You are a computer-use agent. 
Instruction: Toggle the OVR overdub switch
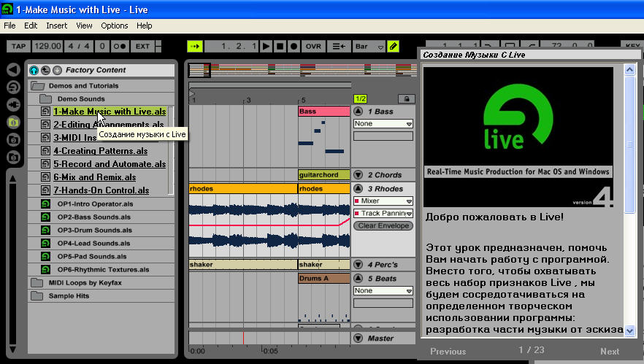point(313,47)
